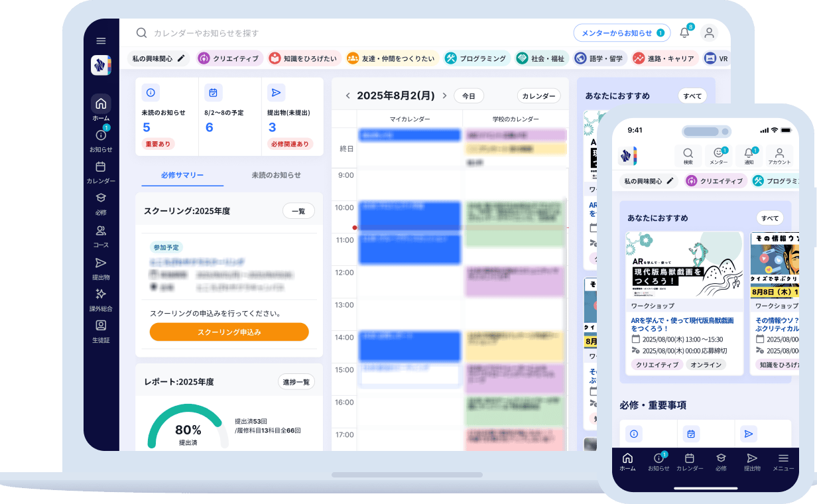Click the orange スクーリング申込み button
This screenshot has width=817, height=504.
click(229, 332)
